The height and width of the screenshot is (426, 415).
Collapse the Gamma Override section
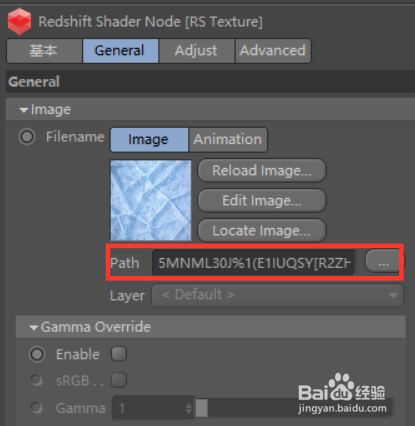tap(34, 328)
